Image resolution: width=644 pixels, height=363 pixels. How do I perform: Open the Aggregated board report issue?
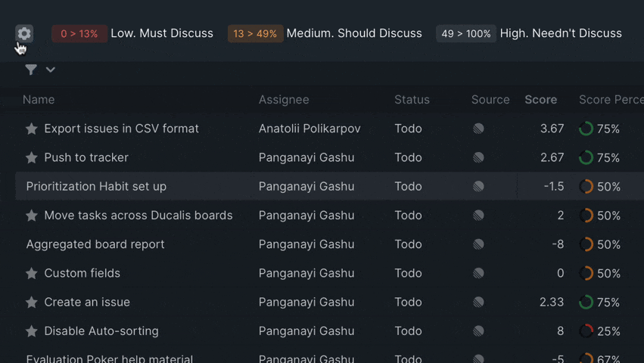(95, 244)
